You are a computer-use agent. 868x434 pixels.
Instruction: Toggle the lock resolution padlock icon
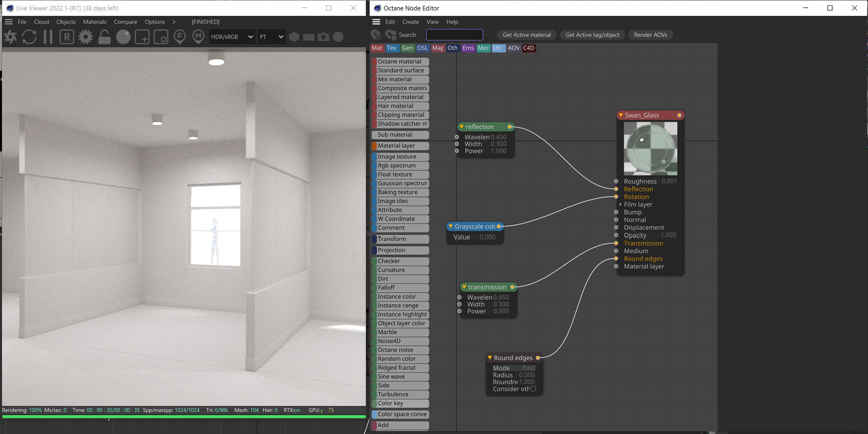104,37
